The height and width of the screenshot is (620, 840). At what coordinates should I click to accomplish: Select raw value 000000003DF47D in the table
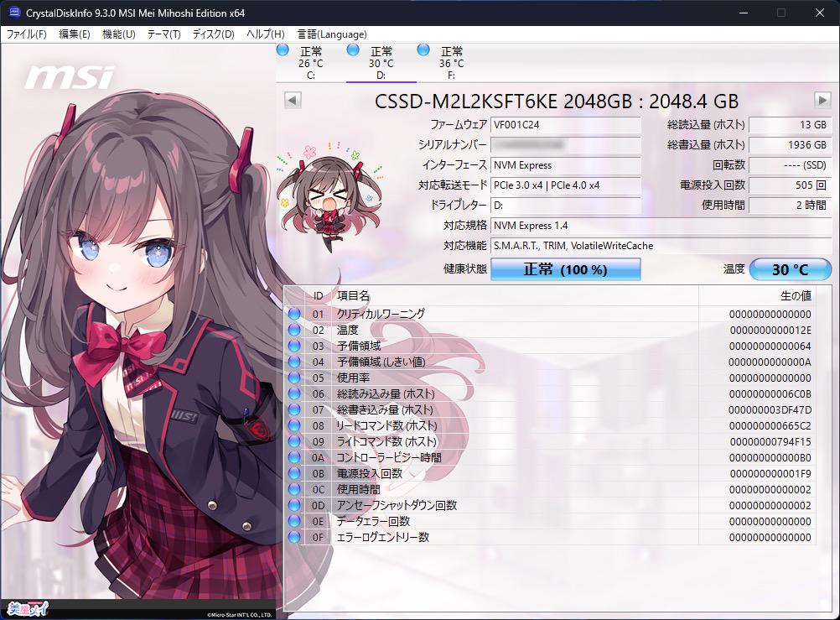(x=770, y=410)
